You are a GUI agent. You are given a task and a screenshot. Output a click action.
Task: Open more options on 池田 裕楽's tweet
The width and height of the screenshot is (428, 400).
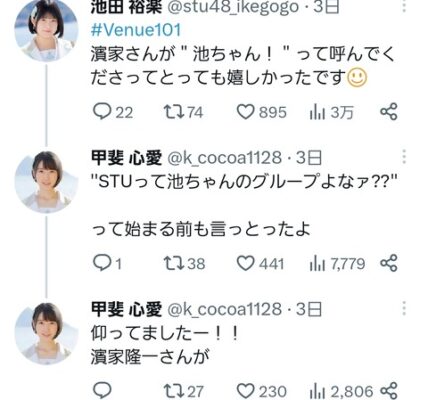(x=404, y=7)
